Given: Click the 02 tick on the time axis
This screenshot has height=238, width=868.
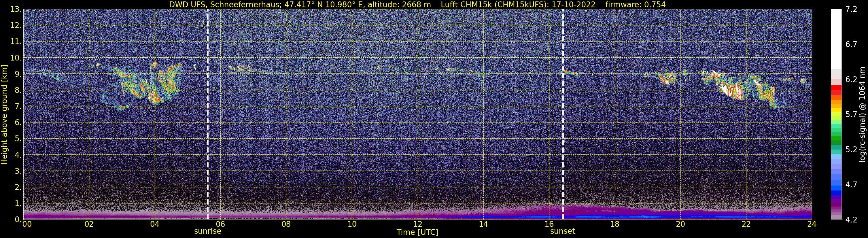Looking at the screenshot, I should pos(89,224).
